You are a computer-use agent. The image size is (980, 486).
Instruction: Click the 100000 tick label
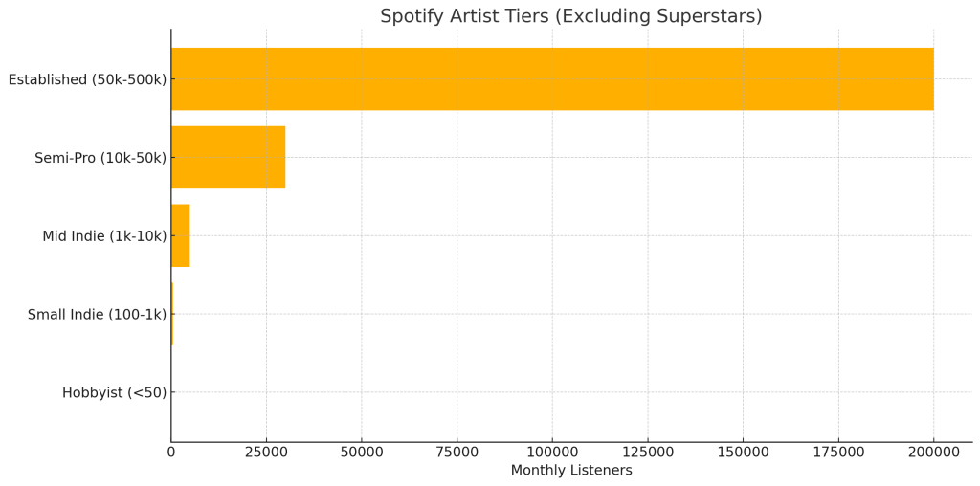coord(552,453)
